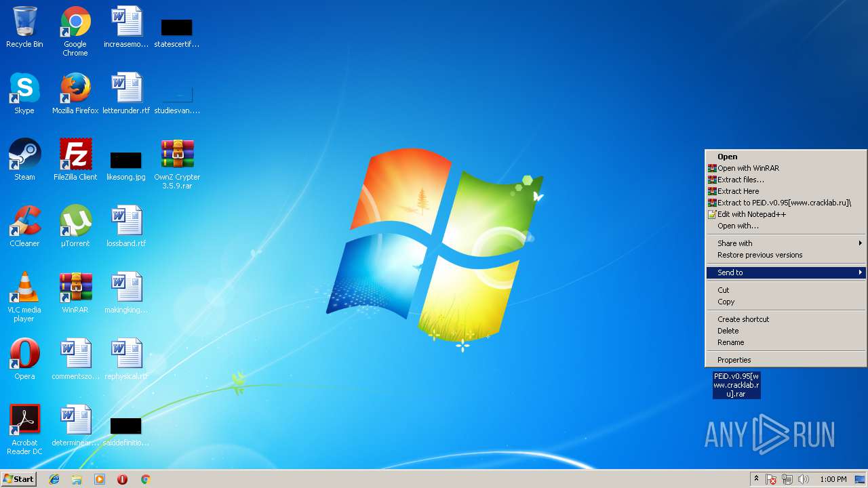The image size is (868, 488).
Task: Choose Open in the context menu
Action: click(786, 157)
